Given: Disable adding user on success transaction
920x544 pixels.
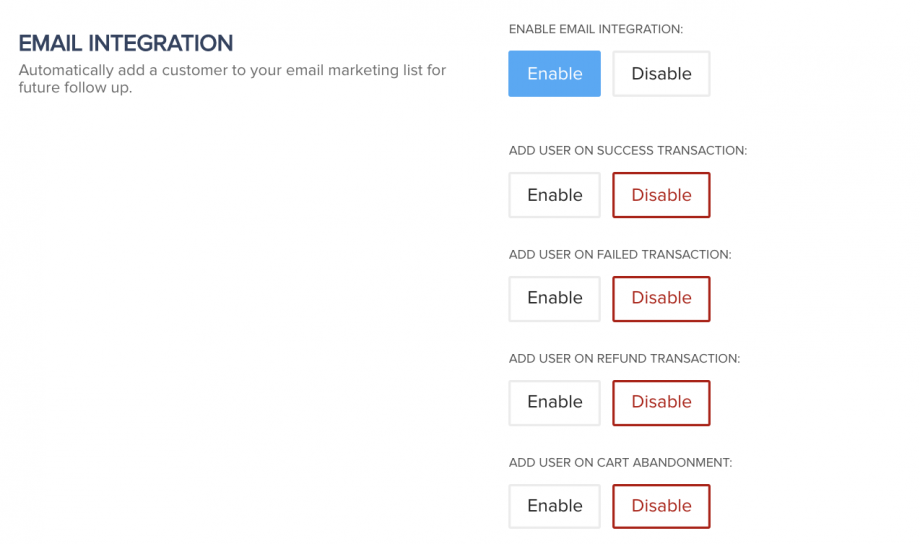Looking at the screenshot, I should point(661,195).
